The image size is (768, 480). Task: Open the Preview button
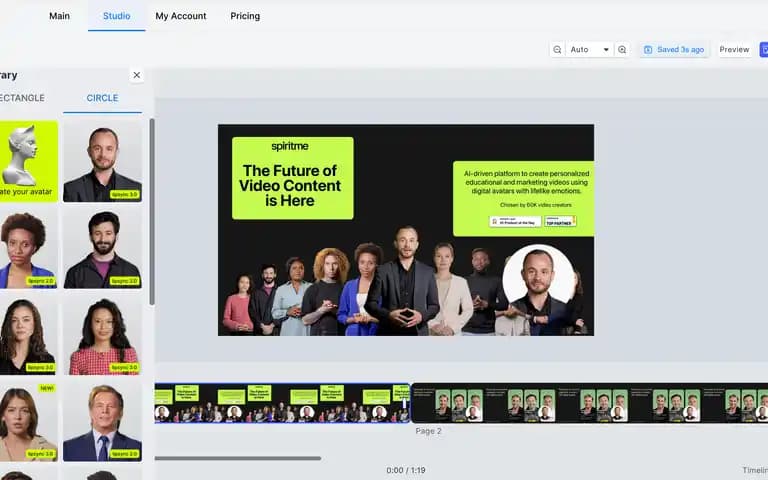pos(734,49)
